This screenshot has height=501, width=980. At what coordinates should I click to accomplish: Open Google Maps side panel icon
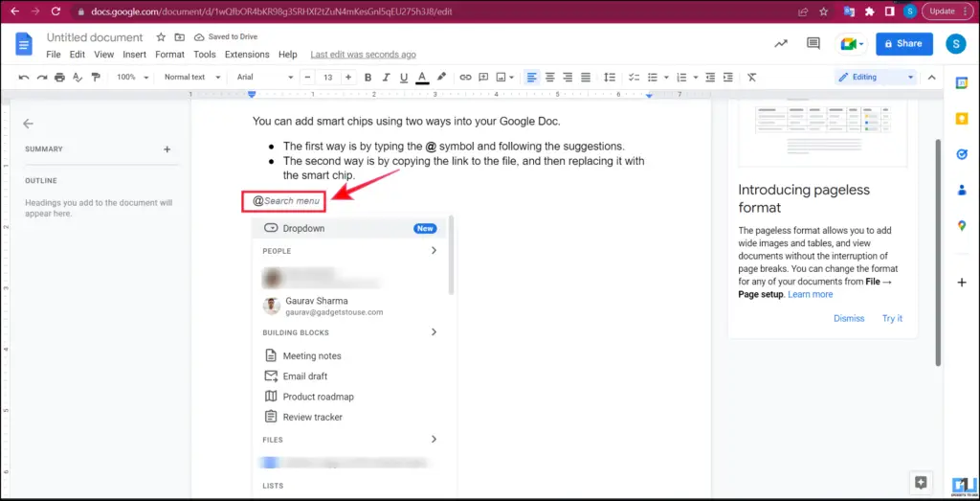pyautogui.click(x=962, y=226)
